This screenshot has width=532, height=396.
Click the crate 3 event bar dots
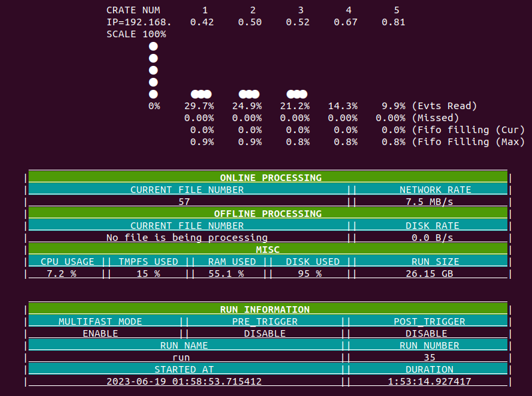297,94
